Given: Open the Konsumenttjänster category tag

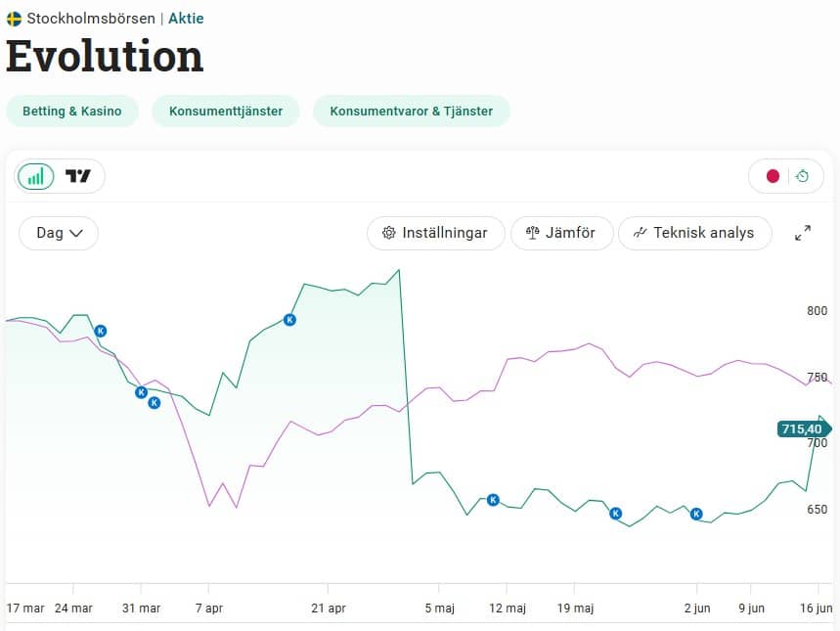Looking at the screenshot, I should [226, 111].
